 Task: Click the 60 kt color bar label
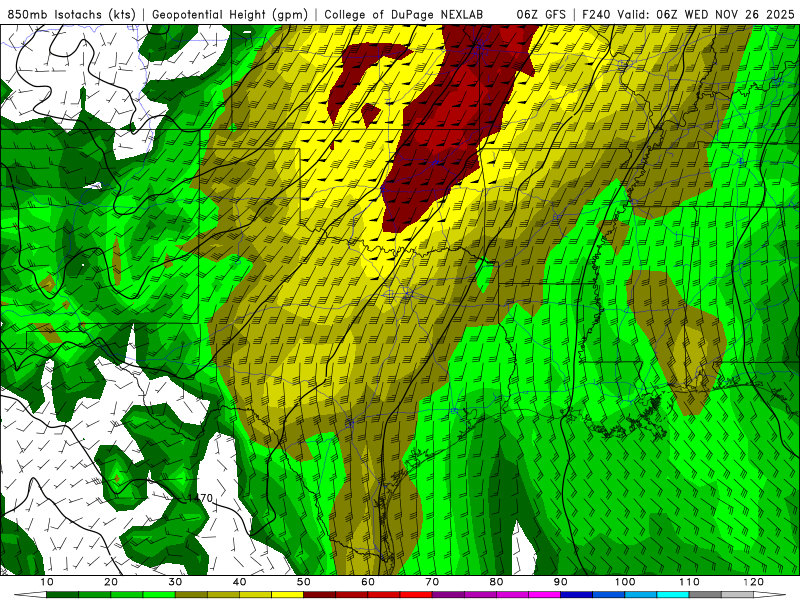368,582
